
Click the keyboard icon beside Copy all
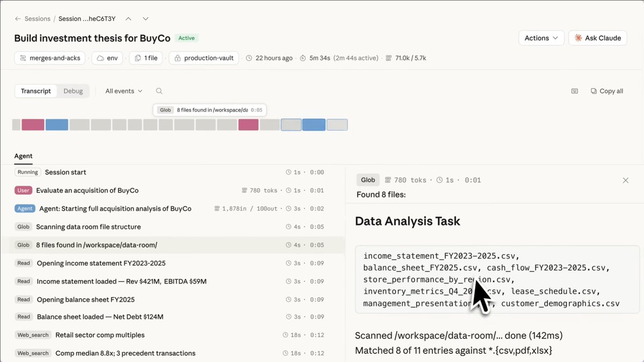click(x=575, y=91)
